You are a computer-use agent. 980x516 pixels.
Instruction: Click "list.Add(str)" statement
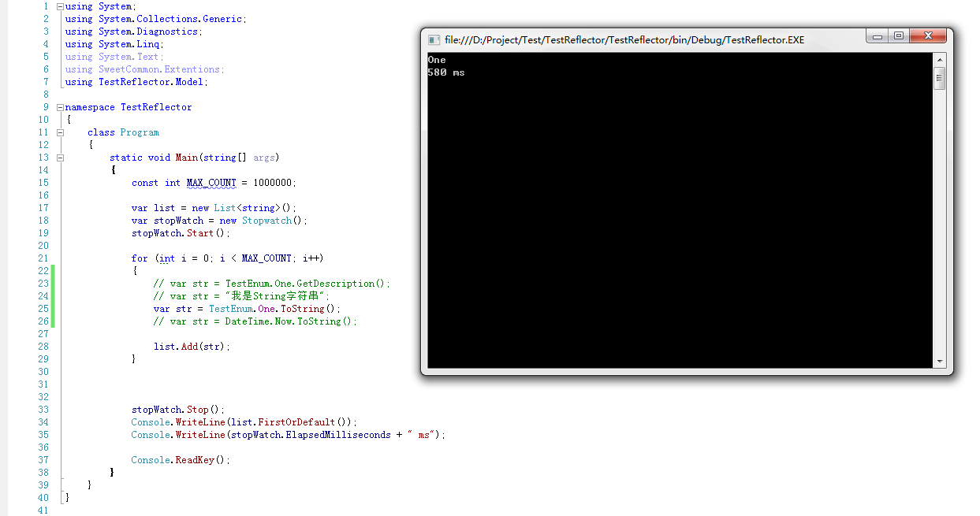tap(192, 347)
